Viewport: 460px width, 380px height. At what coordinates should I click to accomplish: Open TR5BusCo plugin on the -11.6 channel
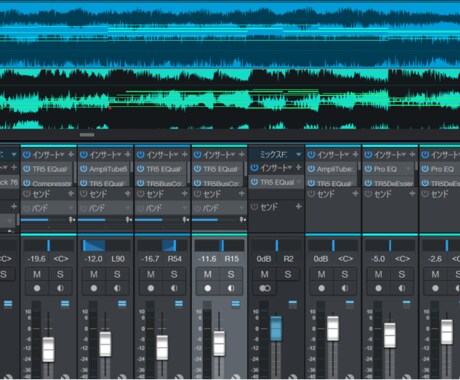pyautogui.click(x=221, y=183)
